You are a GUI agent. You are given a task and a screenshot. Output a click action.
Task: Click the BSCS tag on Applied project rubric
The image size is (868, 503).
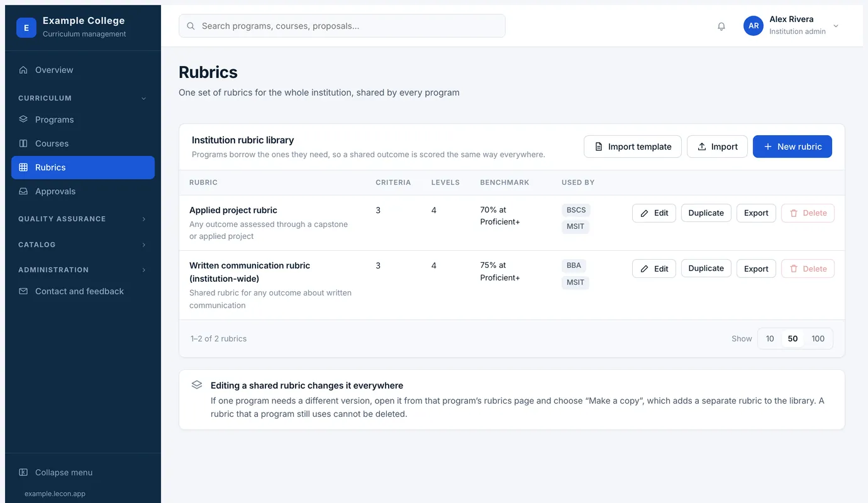click(576, 210)
